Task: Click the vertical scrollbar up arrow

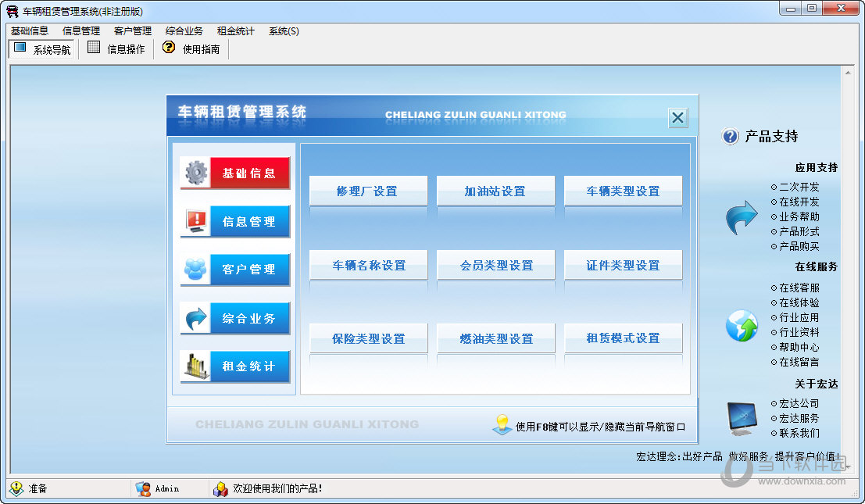Action: pos(846,72)
